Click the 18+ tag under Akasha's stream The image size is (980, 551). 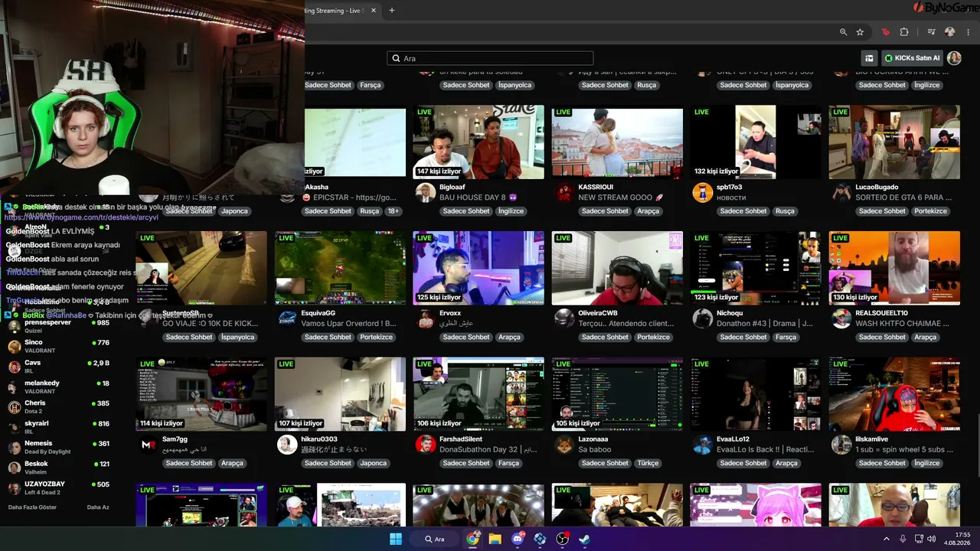tap(393, 211)
